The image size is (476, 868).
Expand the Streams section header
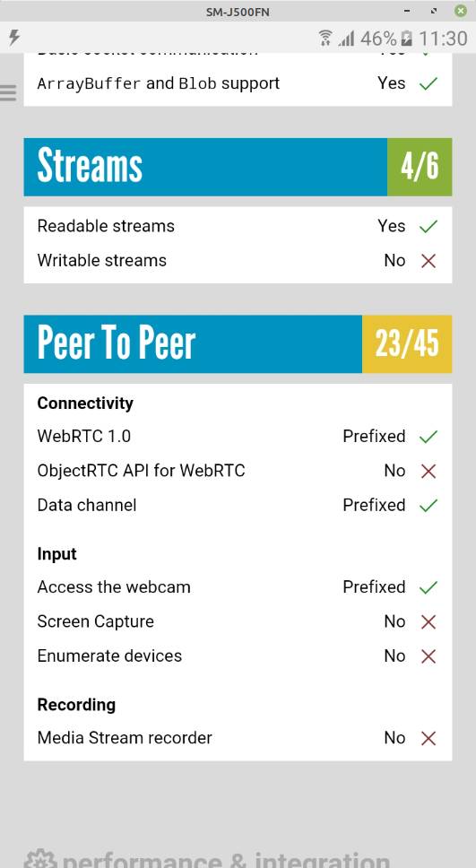point(205,167)
